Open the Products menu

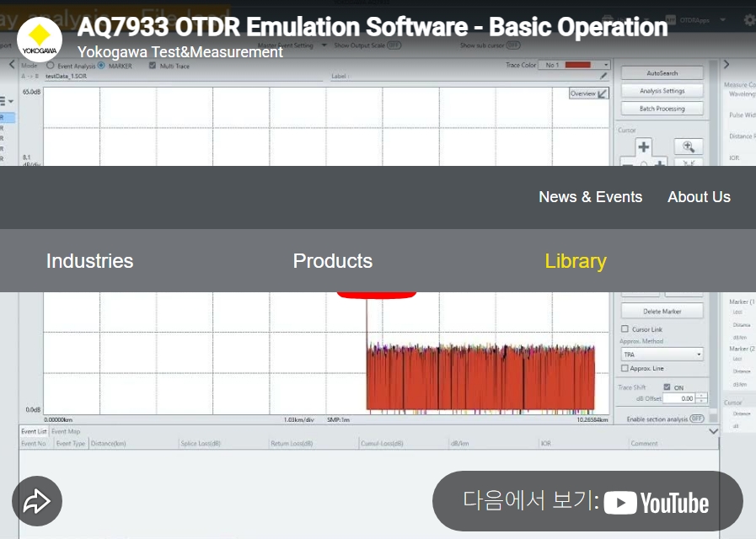[333, 261]
